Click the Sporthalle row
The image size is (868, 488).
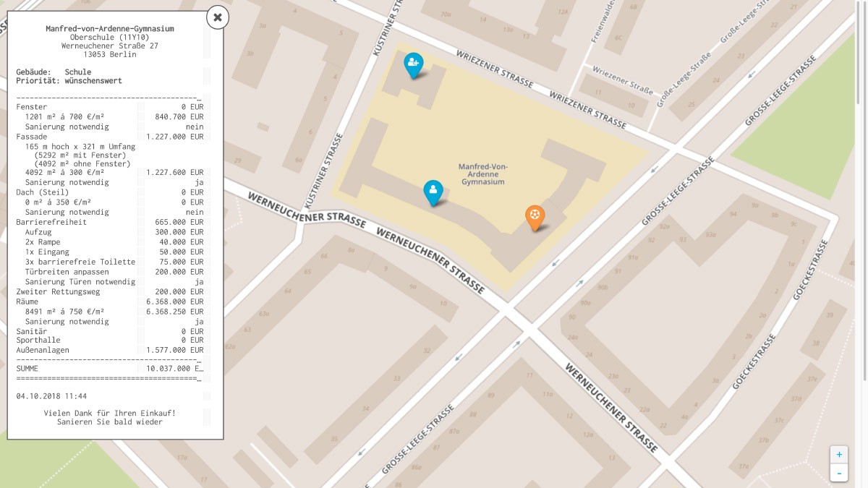click(110, 340)
